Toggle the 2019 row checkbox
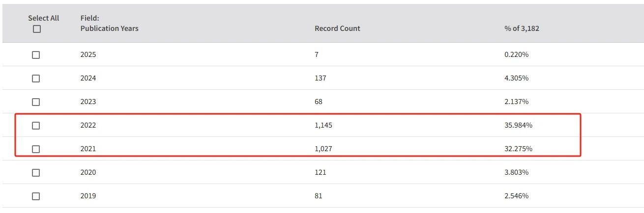 pyautogui.click(x=36, y=196)
